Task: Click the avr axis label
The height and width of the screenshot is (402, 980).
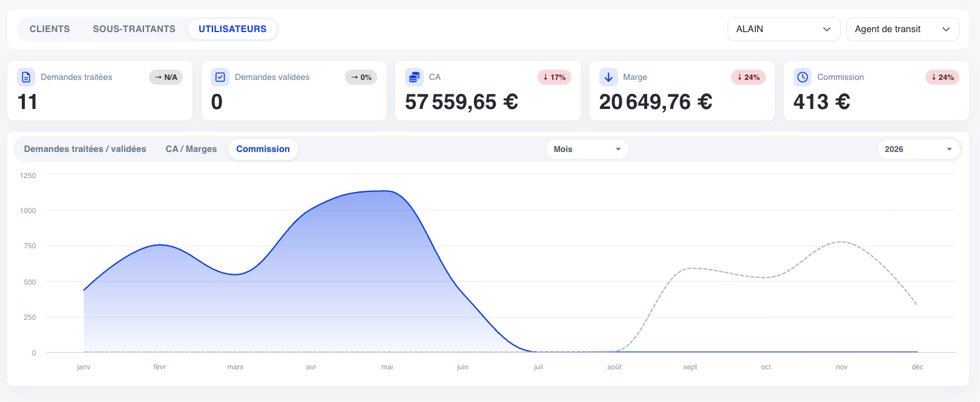Action: coord(311,367)
